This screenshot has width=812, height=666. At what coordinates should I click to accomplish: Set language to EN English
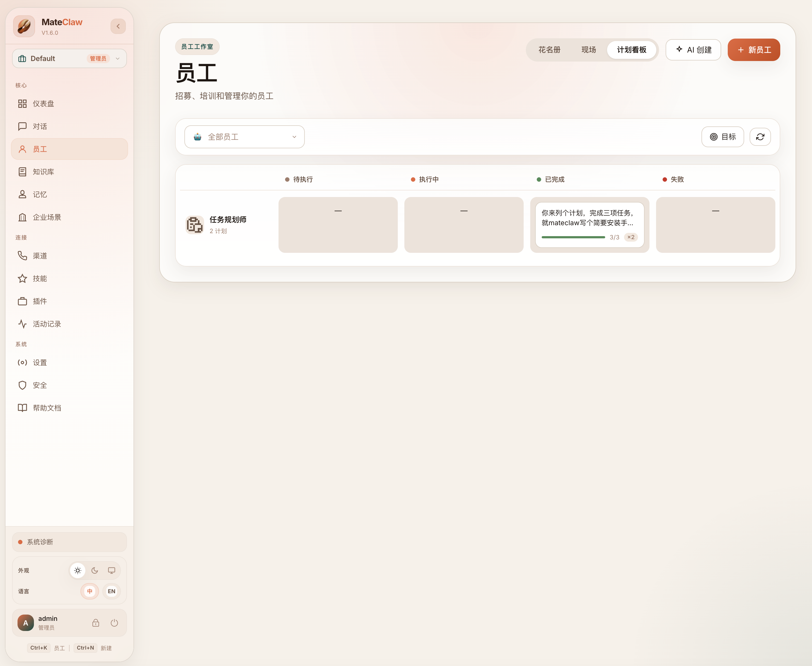point(112,591)
